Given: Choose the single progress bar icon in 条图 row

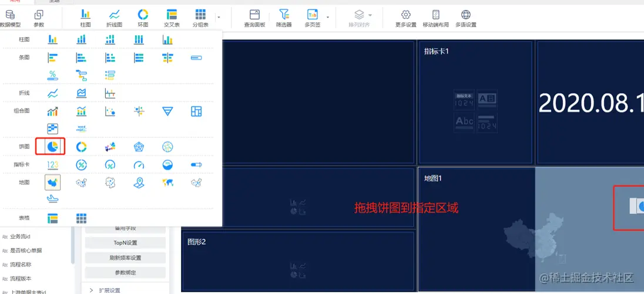Looking at the screenshot, I should click(x=196, y=58).
